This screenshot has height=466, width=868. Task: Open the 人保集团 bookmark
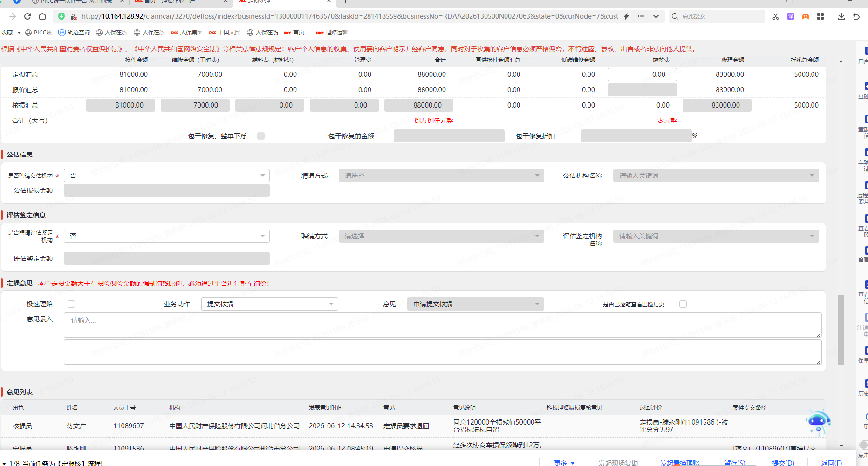[186, 33]
